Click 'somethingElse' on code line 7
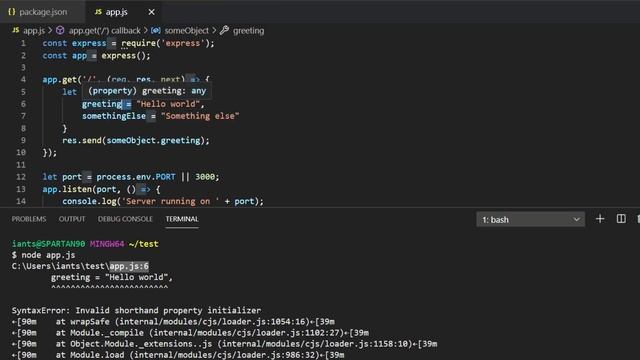This screenshot has width=640, height=360. coord(113,116)
